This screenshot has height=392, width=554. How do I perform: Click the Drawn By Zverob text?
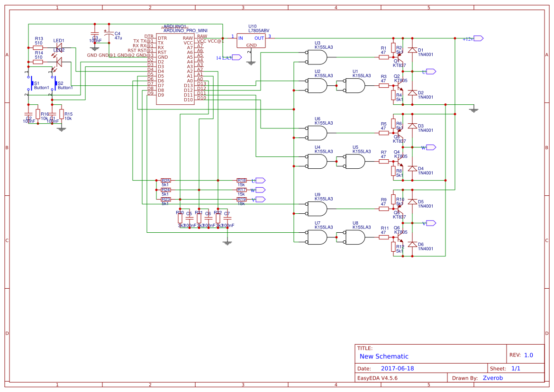pyautogui.click(x=492, y=378)
